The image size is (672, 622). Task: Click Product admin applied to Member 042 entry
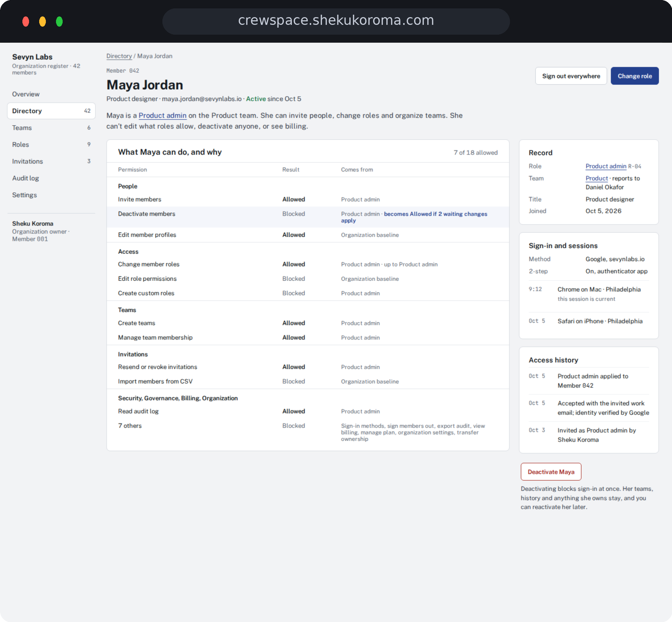(x=589, y=381)
